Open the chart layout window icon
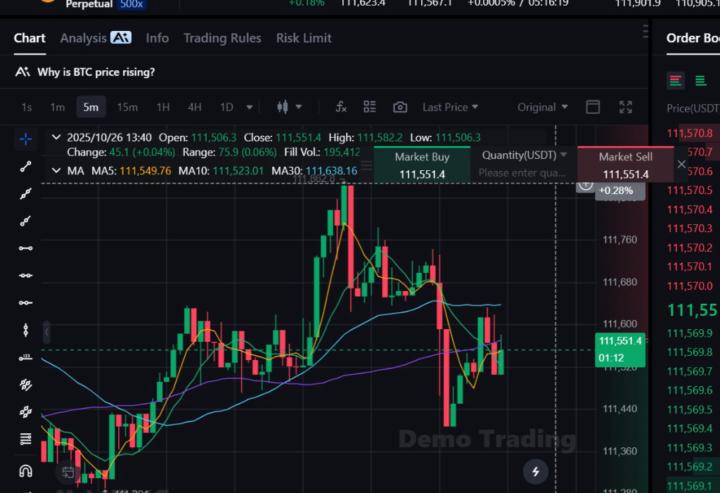Screen dimensions: 720x493 tap(592, 107)
